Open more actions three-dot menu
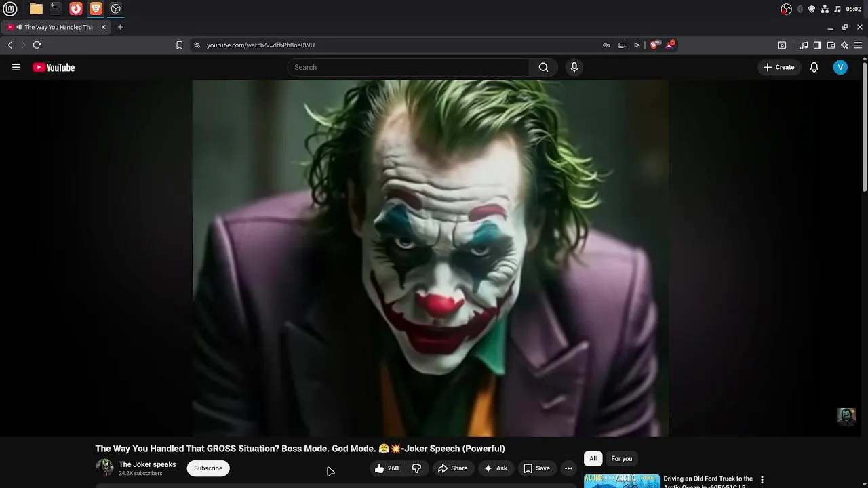This screenshot has height=488, width=868. tap(568, 468)
